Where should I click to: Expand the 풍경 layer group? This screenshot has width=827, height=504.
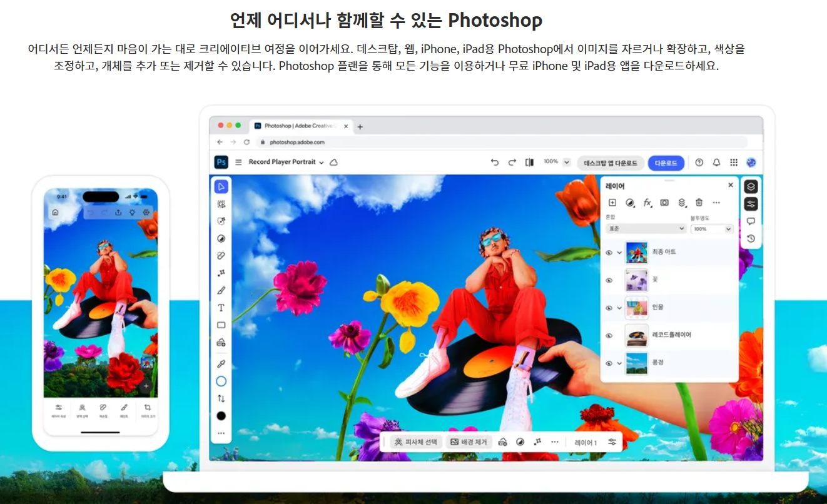coord(619,363)
